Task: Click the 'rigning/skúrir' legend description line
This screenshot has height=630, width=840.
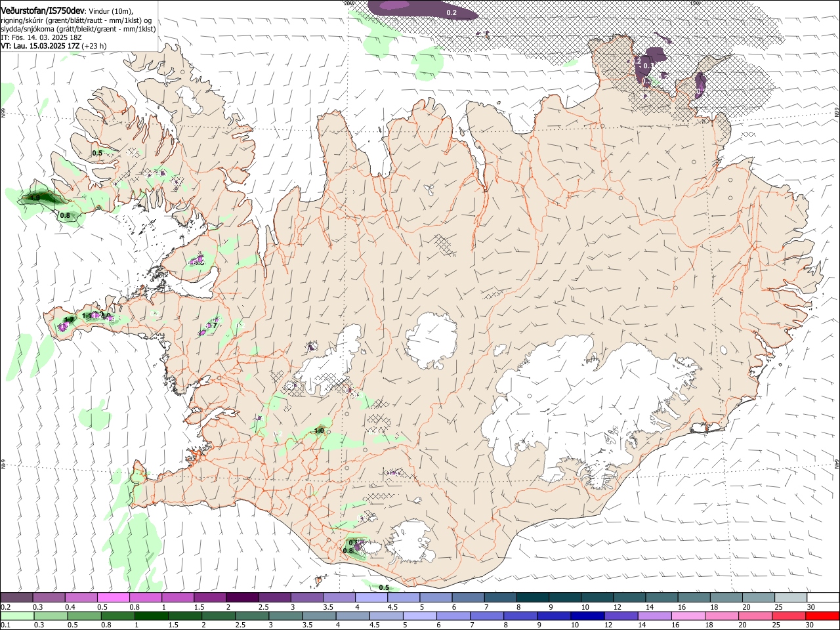Action: click(77, 20)
